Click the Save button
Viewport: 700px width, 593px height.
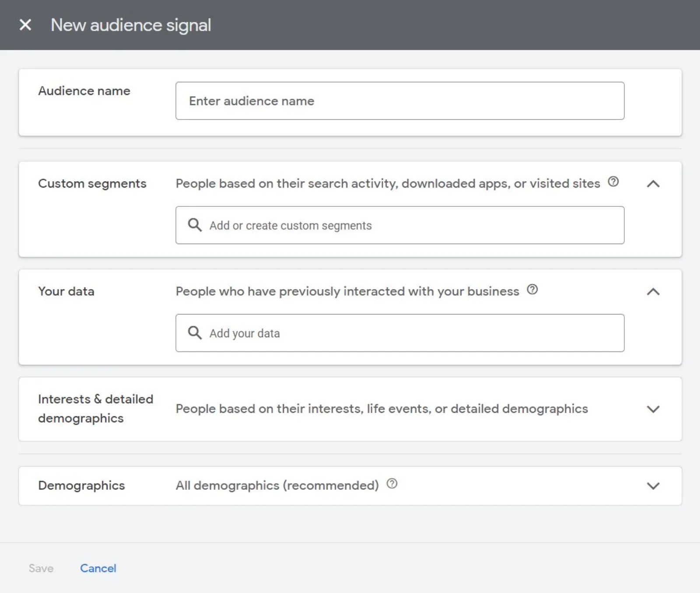(41, 568)
